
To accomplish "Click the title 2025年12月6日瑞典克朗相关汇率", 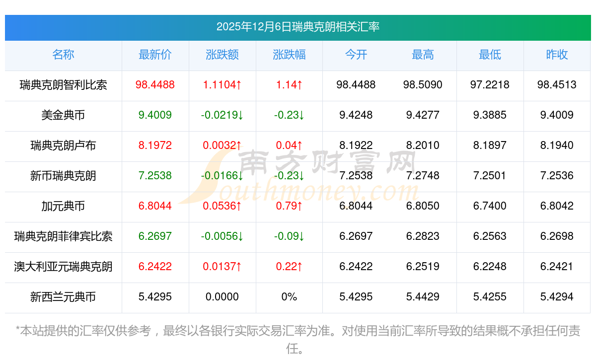I will pyautogui.click(x=298, y=27).
